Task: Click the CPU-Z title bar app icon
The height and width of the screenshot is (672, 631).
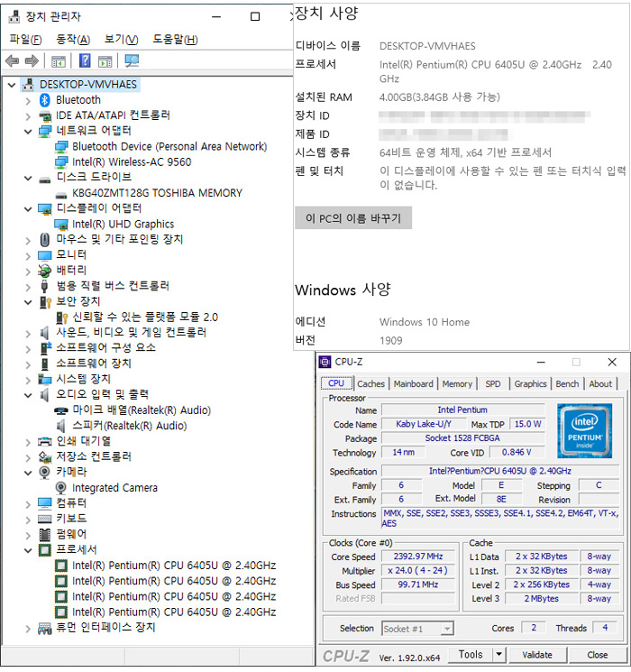Action: [325, 362]
